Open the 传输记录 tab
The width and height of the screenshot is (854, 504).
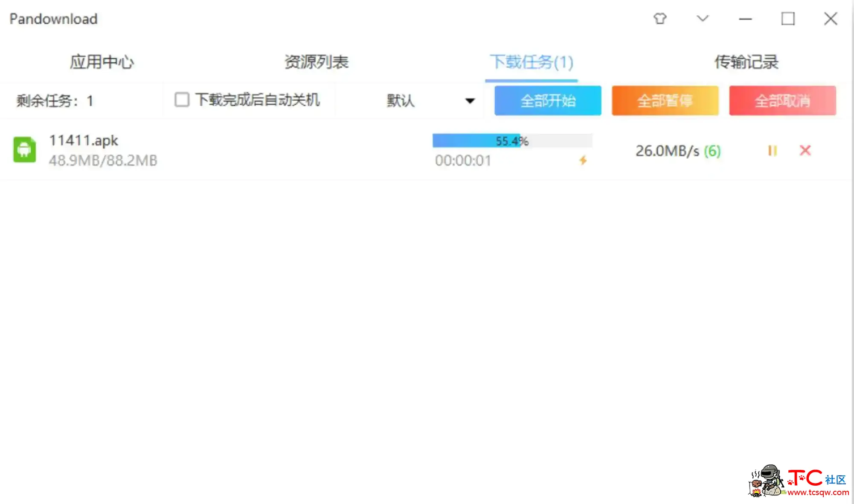tap(746, 62)
